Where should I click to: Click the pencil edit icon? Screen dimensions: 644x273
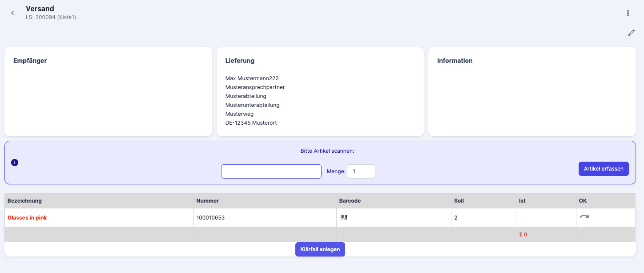[631, 33]
